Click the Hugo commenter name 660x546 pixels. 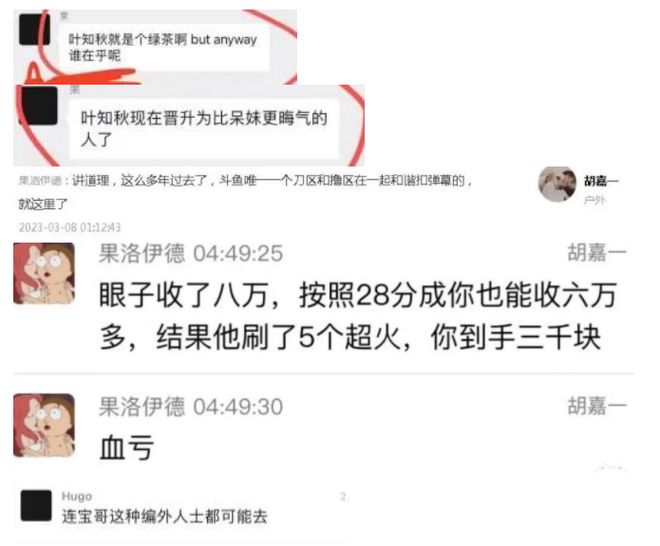pyautogui.click(x=77, y=496)
